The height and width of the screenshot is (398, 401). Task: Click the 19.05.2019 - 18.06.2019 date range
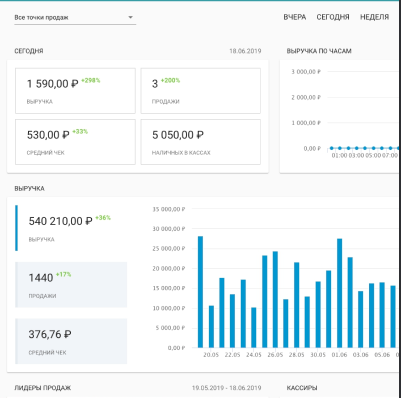pos(226,388)
